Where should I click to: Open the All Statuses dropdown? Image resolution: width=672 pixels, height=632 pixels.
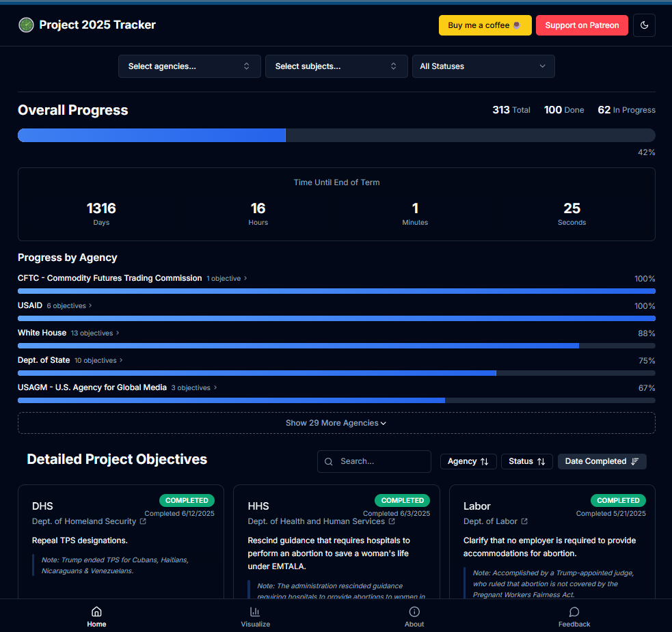tap(483, 66)
